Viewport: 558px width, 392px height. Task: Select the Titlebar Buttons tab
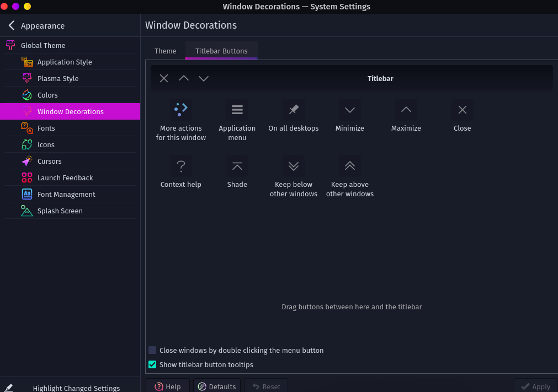(x=221, y=51)
